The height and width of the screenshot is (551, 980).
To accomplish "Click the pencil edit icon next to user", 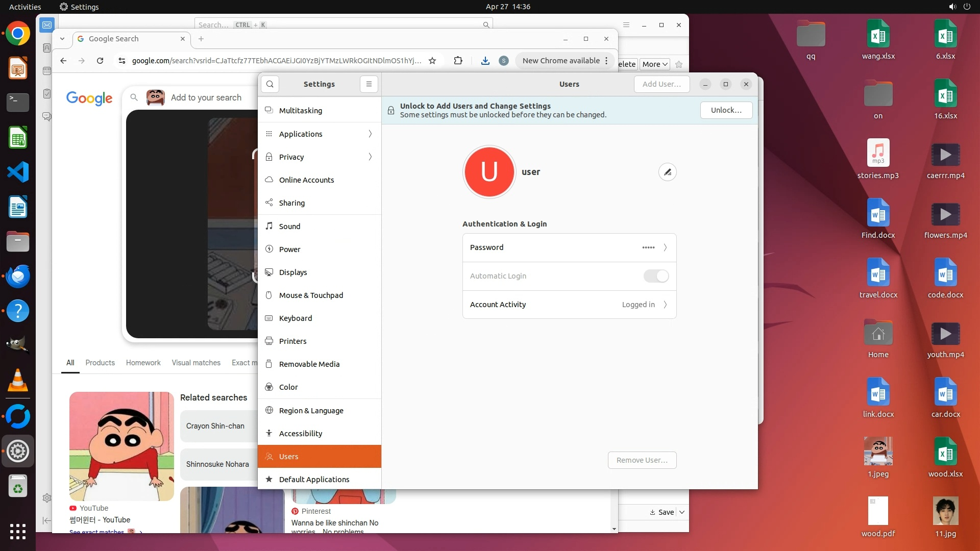I will [x=668, y=172].
